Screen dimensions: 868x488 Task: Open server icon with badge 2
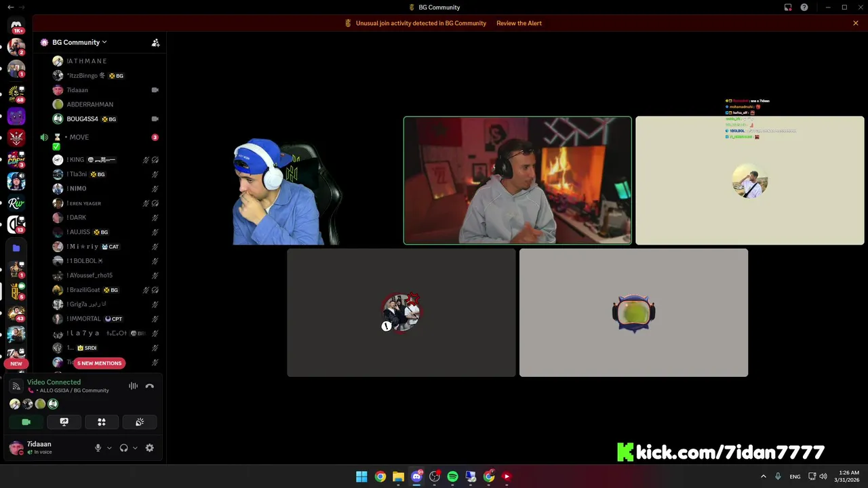16,47
